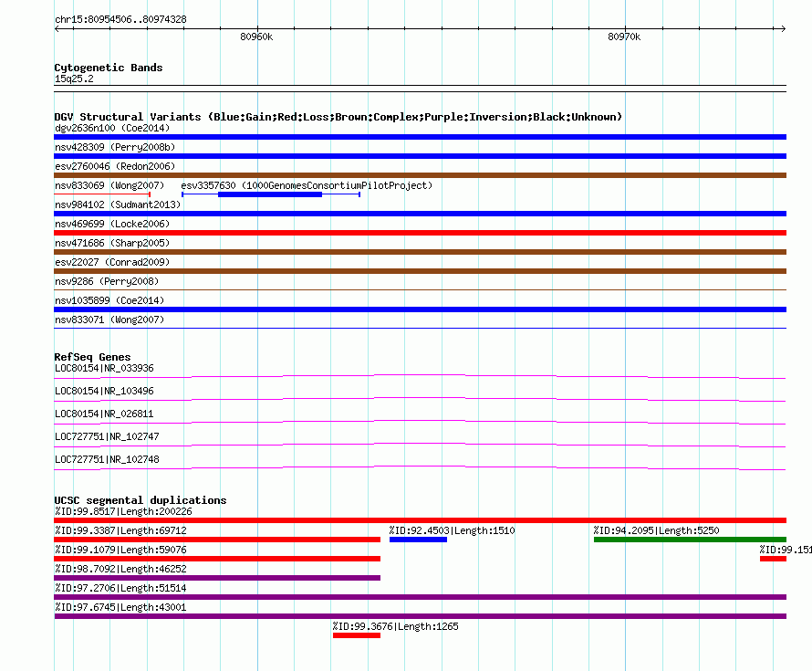Click the blue %ID:92.4503|Length:1510 duplication bar

pos(418,540)
